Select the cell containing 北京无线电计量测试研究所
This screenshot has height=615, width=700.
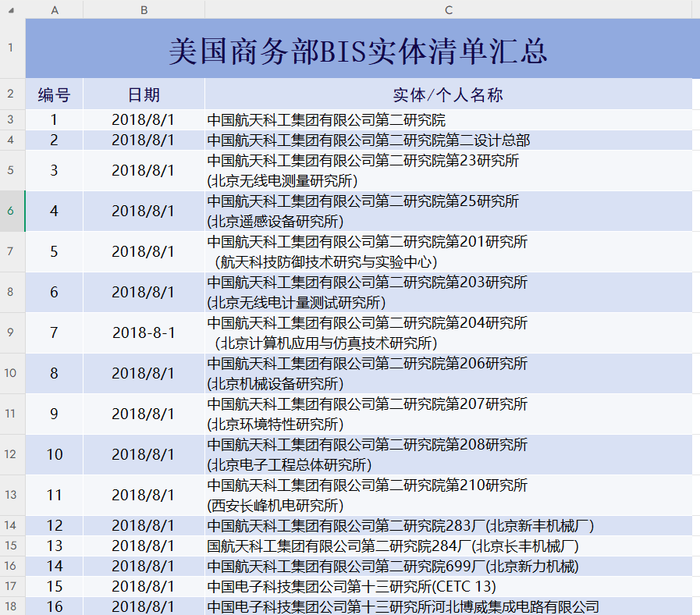click(x=449, y=292)
